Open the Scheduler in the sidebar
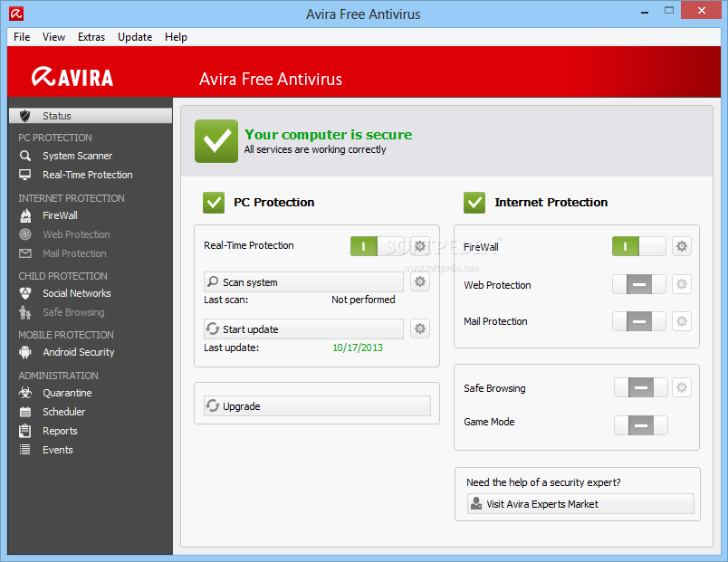This screenshot has height=562, width=728. [63, 412]
